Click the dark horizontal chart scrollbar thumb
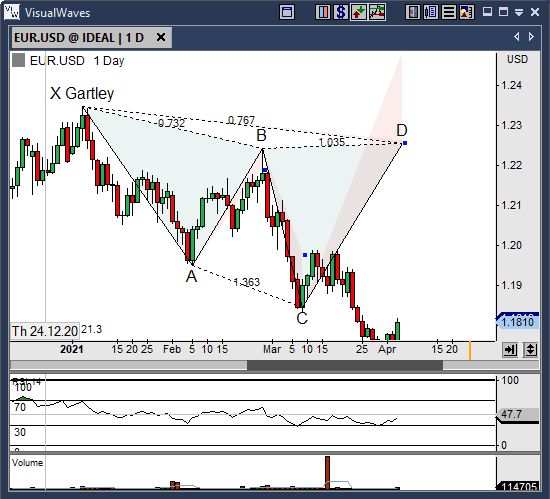The width and height of the screenshot is (550, 499). tap(345, 365)
